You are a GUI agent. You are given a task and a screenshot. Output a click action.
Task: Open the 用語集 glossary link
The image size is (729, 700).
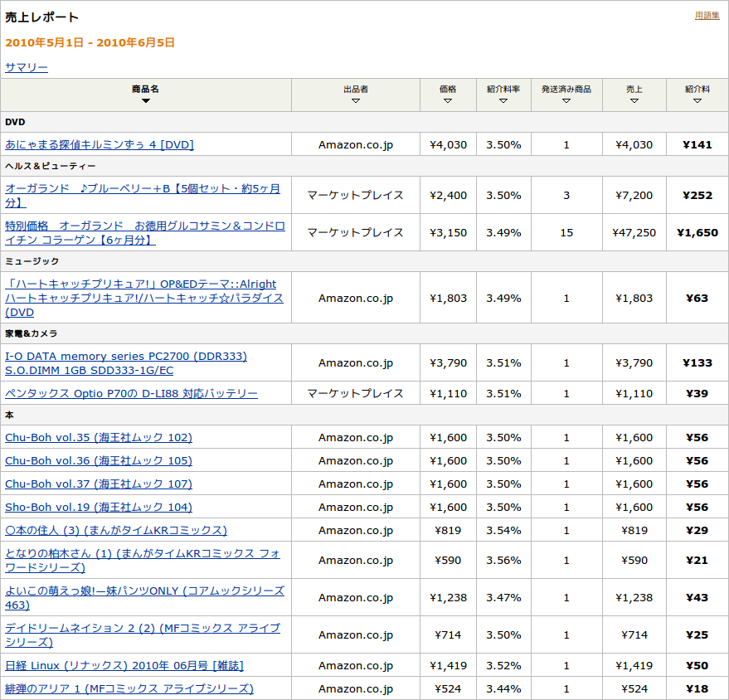coord(707,15)
